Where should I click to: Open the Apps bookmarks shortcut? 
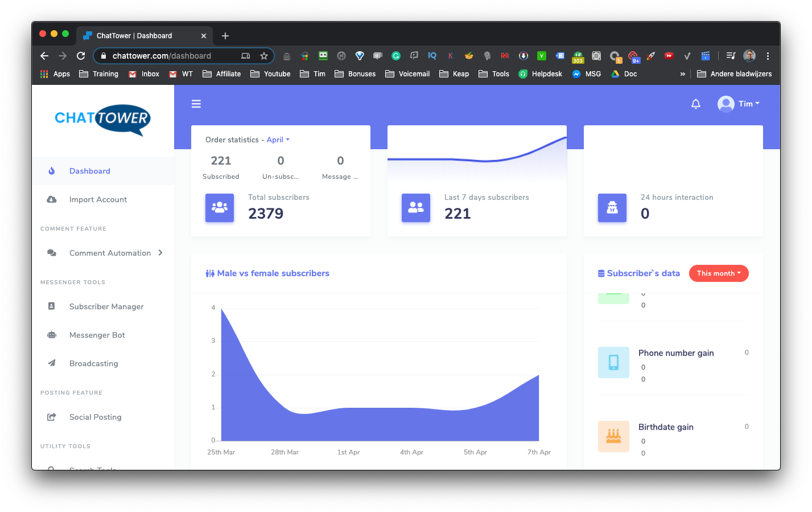click(x=55, y=74)
